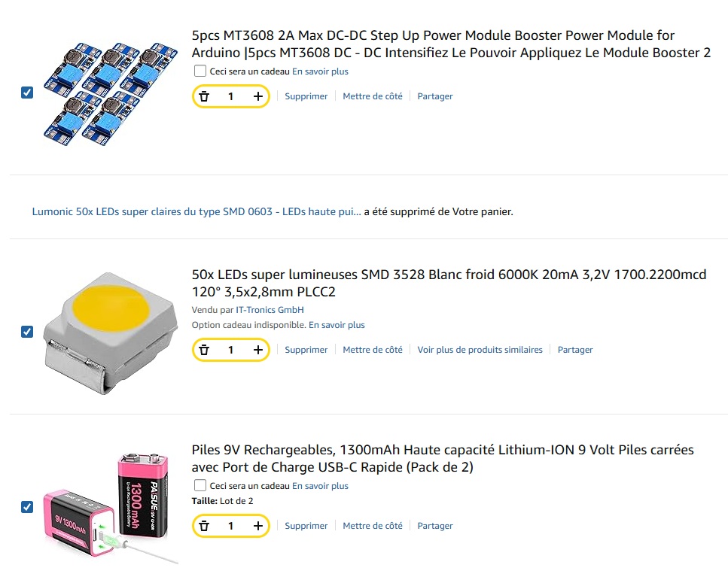728x586 pixels.
Task: Uncheck the MT3608 module selection checkbox
Action: [27, 93]
